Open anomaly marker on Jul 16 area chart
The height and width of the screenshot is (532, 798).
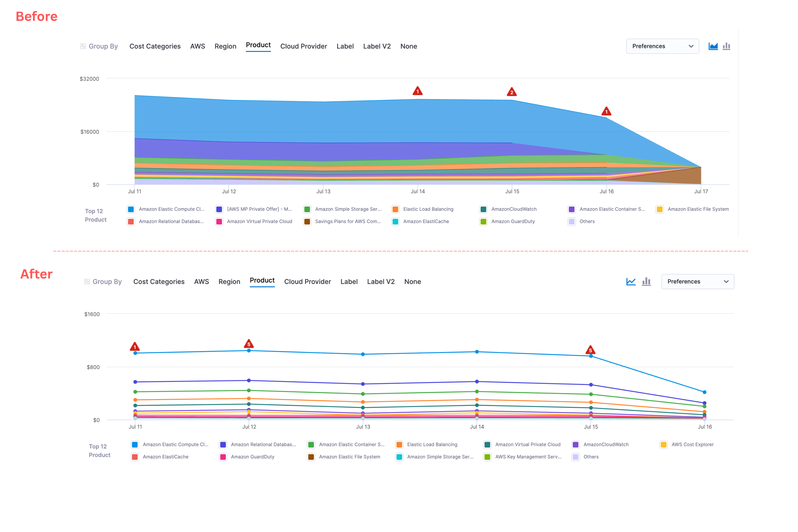(x=606, y=112)
